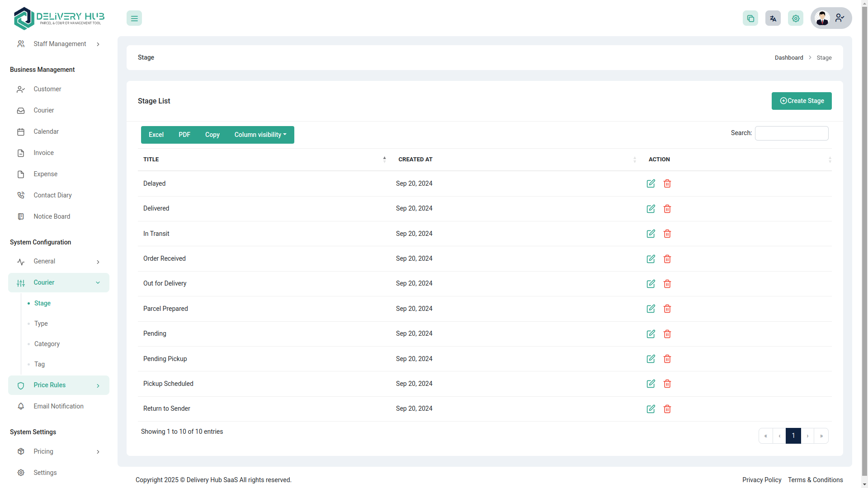Open the language selection icon in the header
Viewport: 868px width, 488px height.
(773, 18)
